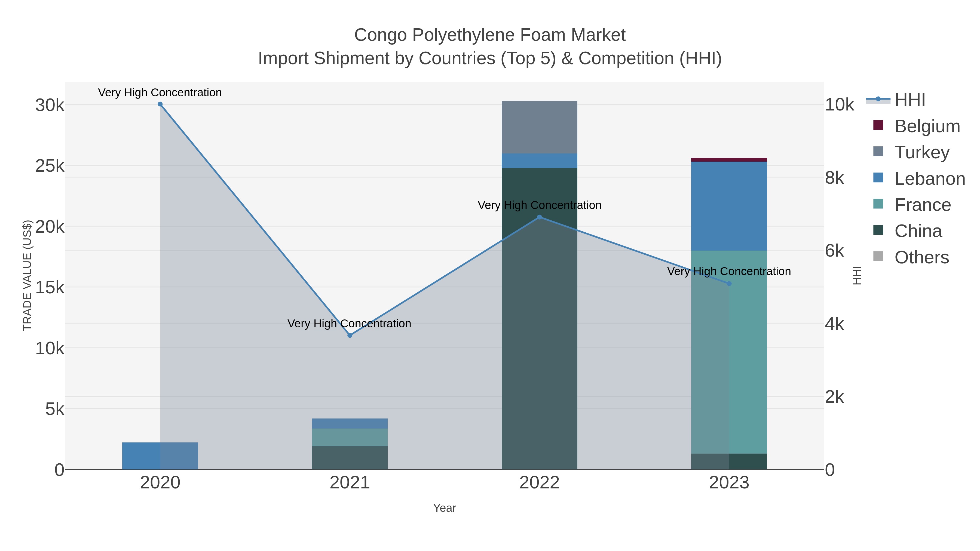Image resolution: width=980 pixels, height=551 pixels.
Task: Click the 2021 France bar segment
Action: tap(350, 438)
